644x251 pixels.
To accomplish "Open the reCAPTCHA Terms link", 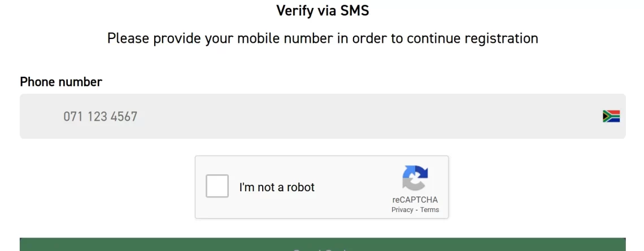I will coord(429,210).
